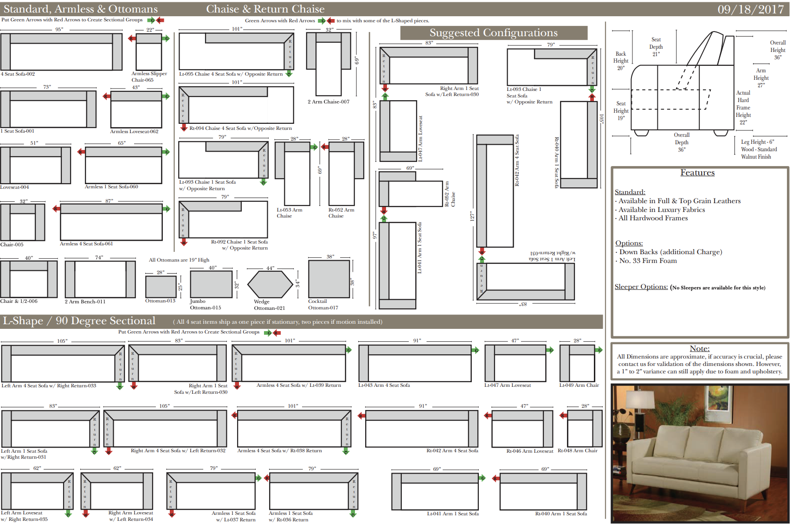Image resolution: width=805 pixels, height=532 pixels.
Task: Click the 'Overall Depth 36"' dimension label
Action: (x=682, y=142)
